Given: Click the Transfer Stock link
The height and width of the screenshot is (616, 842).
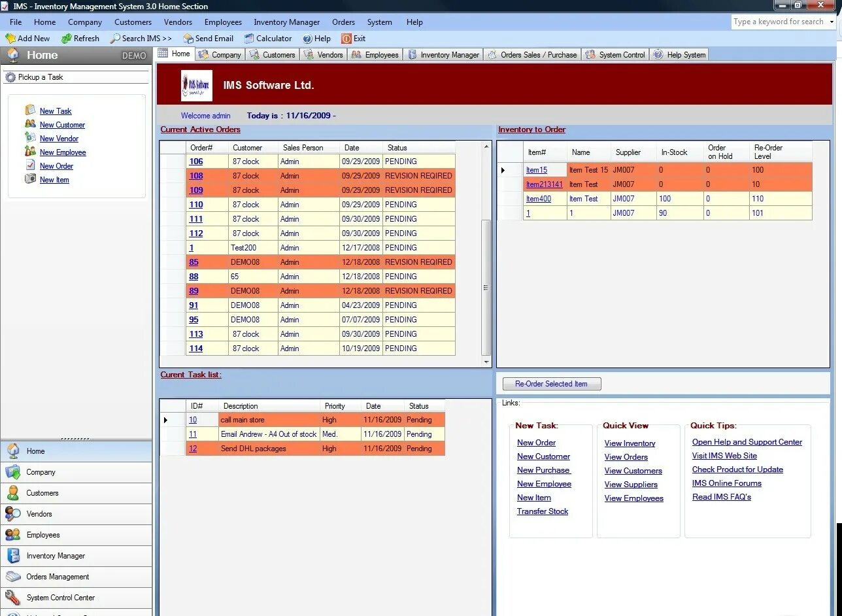Looking at the screenshot, I should pos(543,511).
